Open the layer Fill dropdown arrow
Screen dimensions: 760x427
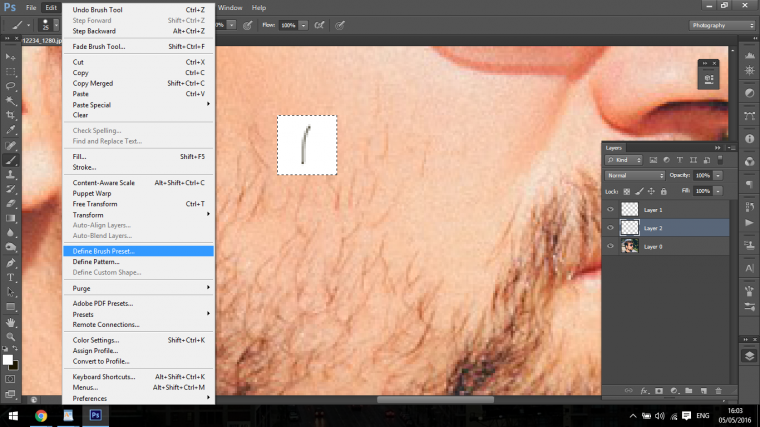tap(718, 191)
